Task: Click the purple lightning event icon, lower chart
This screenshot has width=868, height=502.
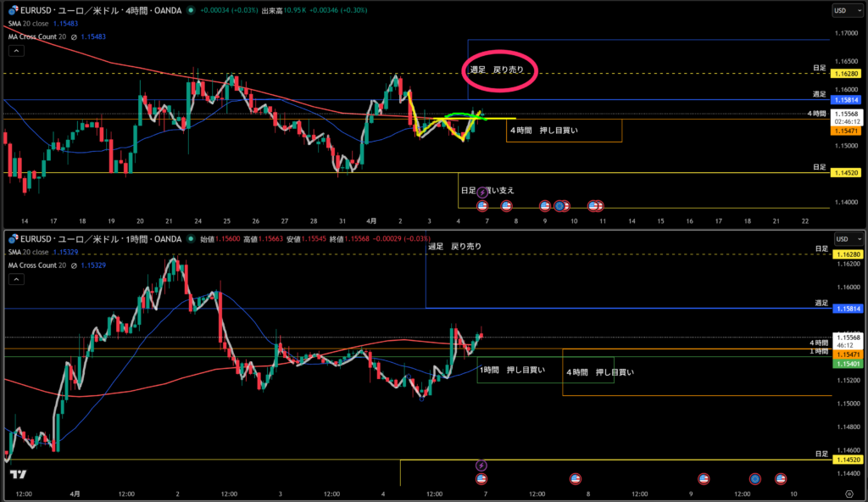Action: click(481, 466)
